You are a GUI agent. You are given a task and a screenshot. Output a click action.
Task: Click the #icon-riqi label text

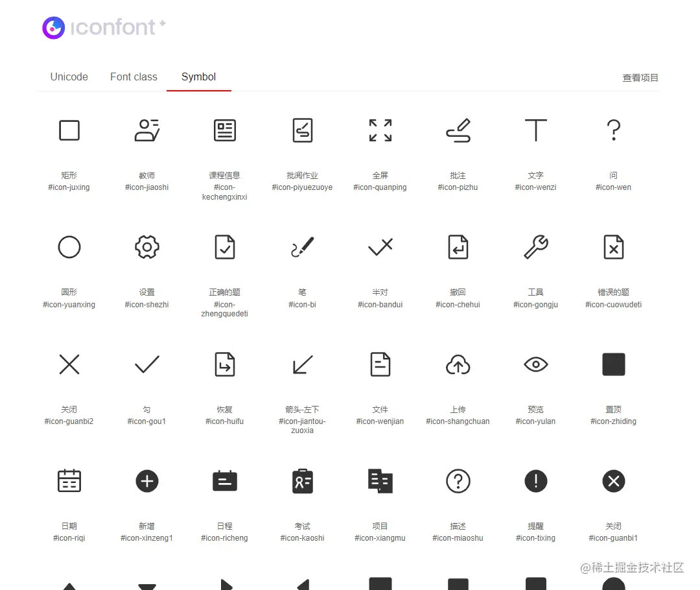coord(69,537)
